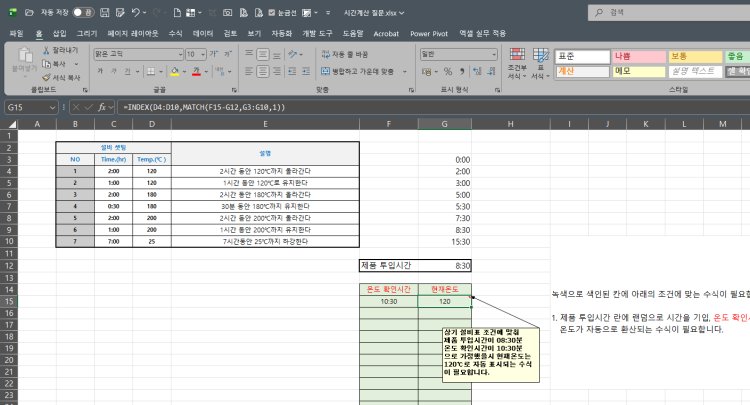This screenshot has height=405, width=750.
Task: Switch to the Data (데이터) tab
Action: (x=203, y=33)
